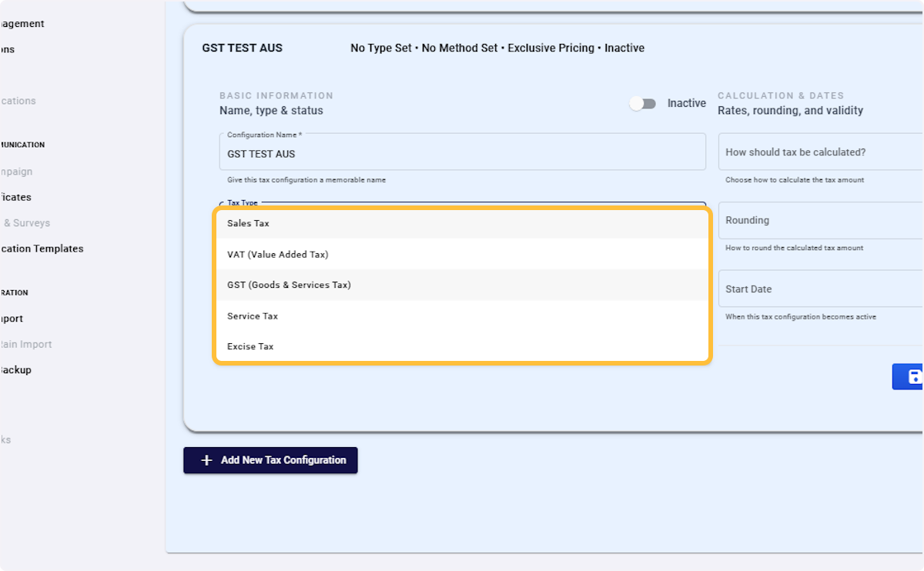The width and height of the screenshot is (924, 571).
Task: Edit the Configuration Name field
Action: pyautogui.click(x=462, y=152)
